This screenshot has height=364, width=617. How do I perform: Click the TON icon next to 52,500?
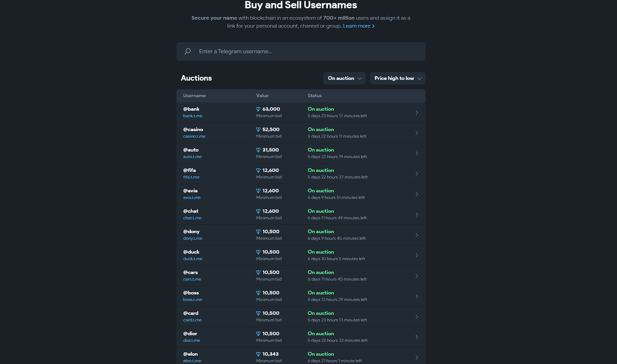(258, 130)
